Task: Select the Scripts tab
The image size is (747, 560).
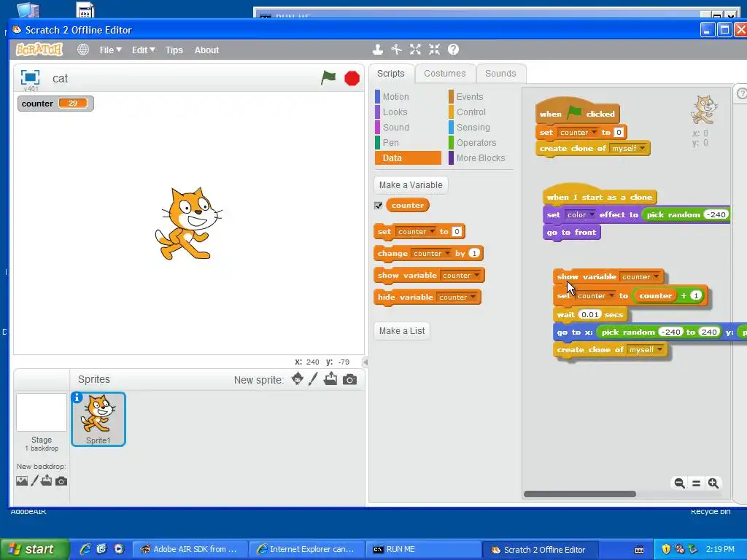Action: tap(391, 74)
